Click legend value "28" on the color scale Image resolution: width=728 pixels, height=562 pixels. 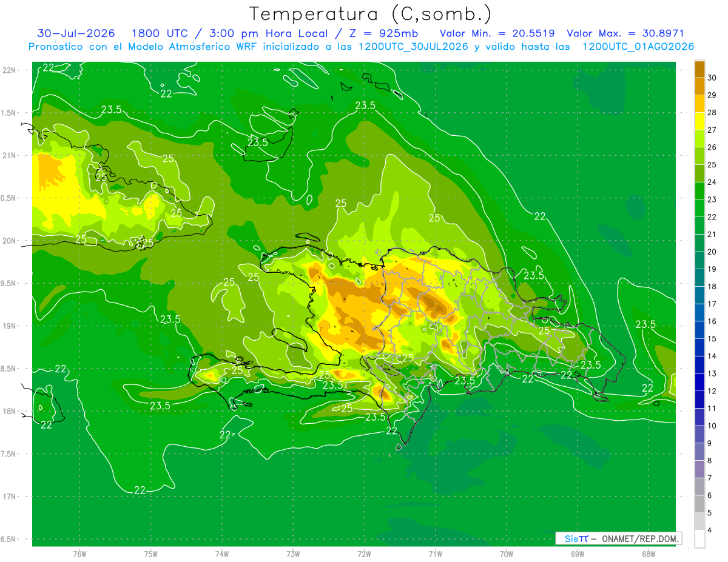point(712,112)
